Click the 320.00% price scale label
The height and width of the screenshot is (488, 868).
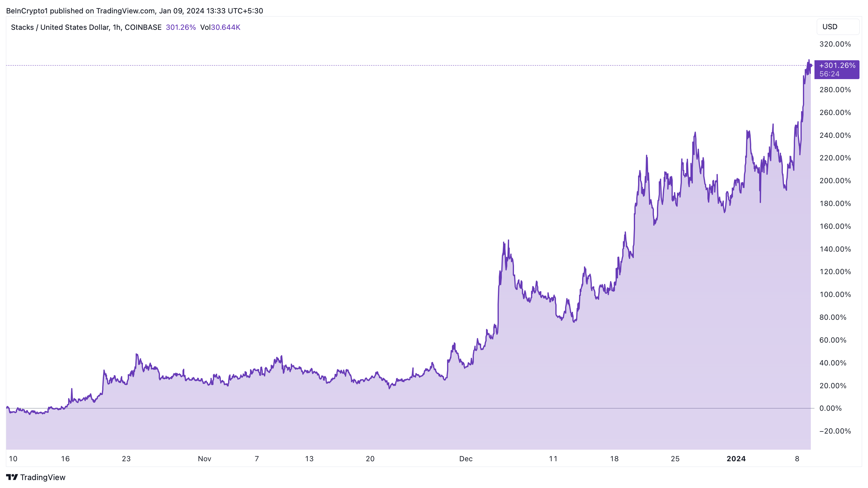pyautogui.click(x=835, y=44)
